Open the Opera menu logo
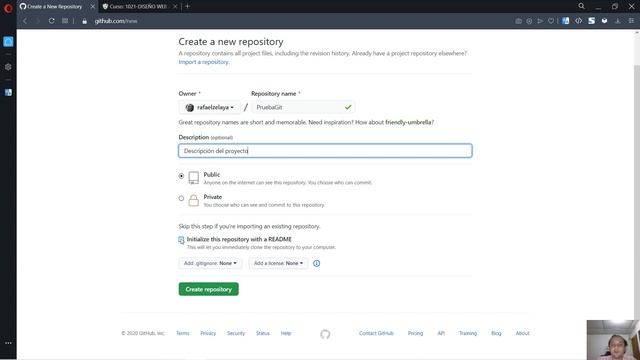This screenshot has height=360, width=640. (8, 8)
